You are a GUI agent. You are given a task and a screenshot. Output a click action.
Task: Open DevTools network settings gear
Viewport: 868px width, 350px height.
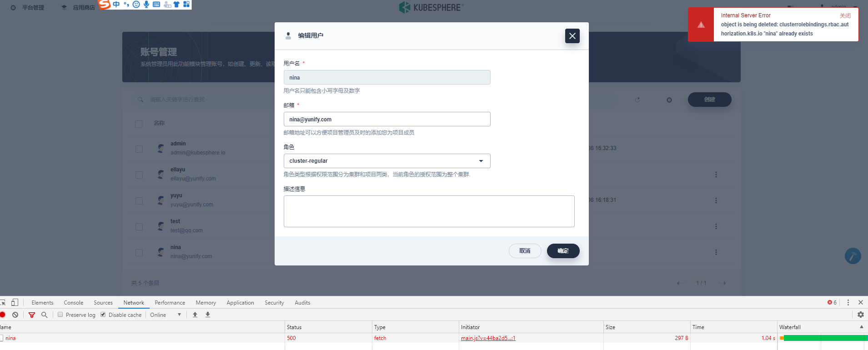coord(860,315)
